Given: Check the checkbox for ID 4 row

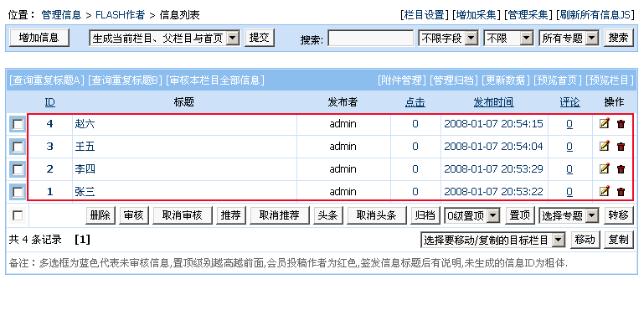Looking at the screenshot, I should tap(18, 124).
